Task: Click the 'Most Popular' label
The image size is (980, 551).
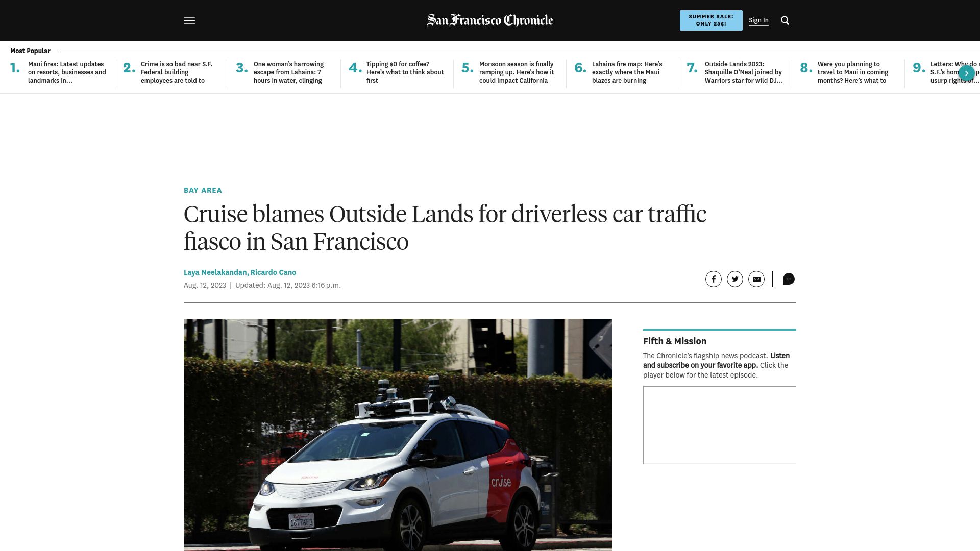Action: point(30,51)
